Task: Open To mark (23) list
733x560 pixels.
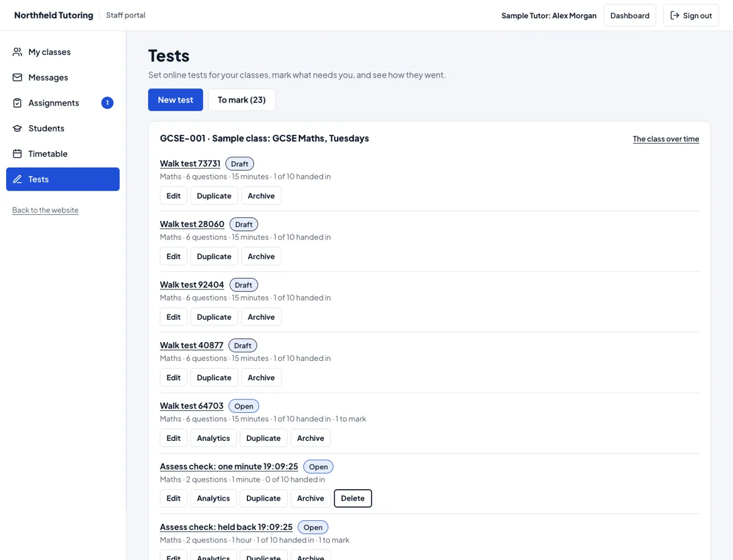Action: (241, 100)
